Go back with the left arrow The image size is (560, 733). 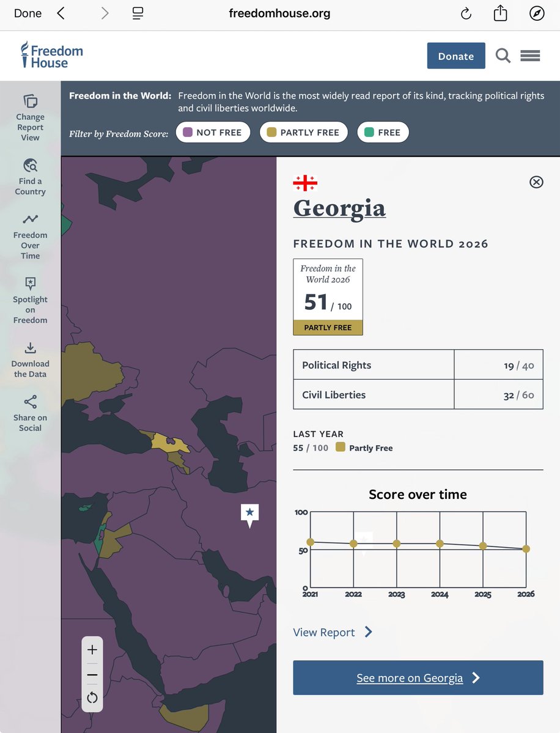point(61,13)
